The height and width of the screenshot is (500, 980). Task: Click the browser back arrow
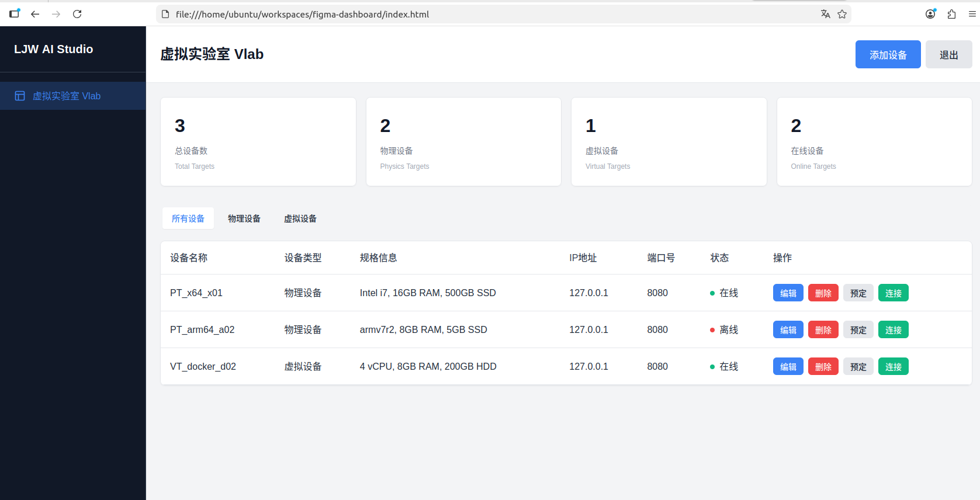click(x=35, y=14)
